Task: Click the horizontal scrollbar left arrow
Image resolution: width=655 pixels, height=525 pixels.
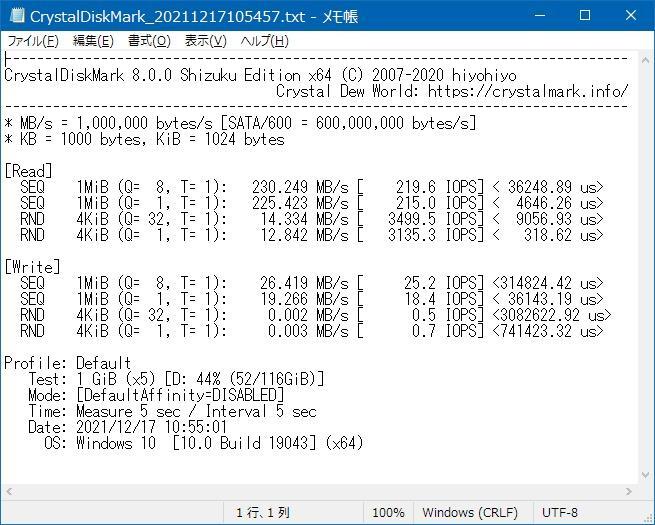Action: tap(9, 492)
